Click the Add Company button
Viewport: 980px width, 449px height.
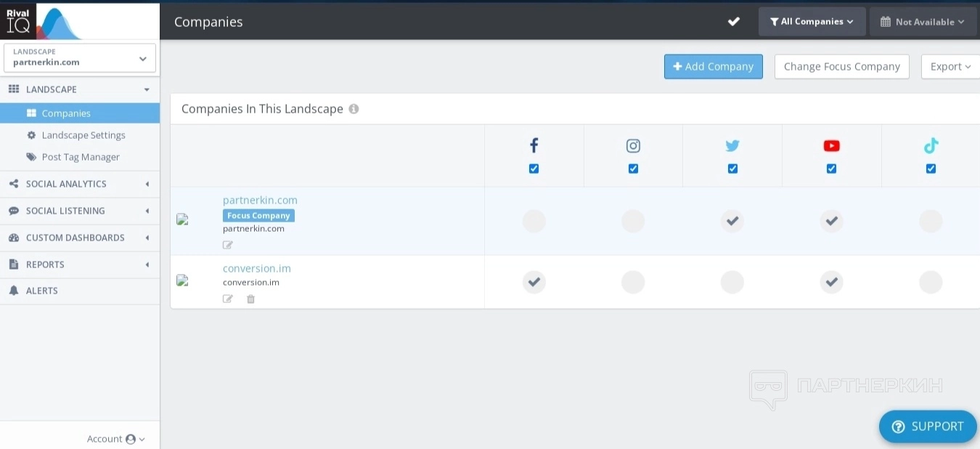tap(714, 66)
